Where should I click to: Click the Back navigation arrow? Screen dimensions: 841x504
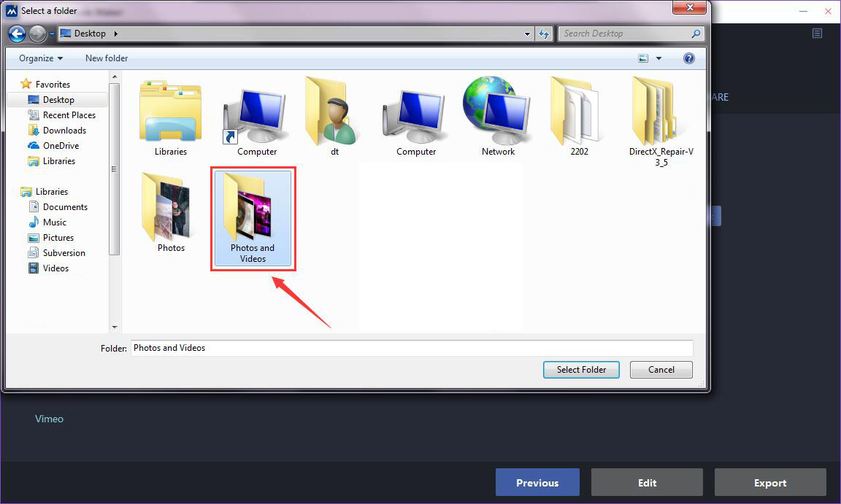(18, 34)
